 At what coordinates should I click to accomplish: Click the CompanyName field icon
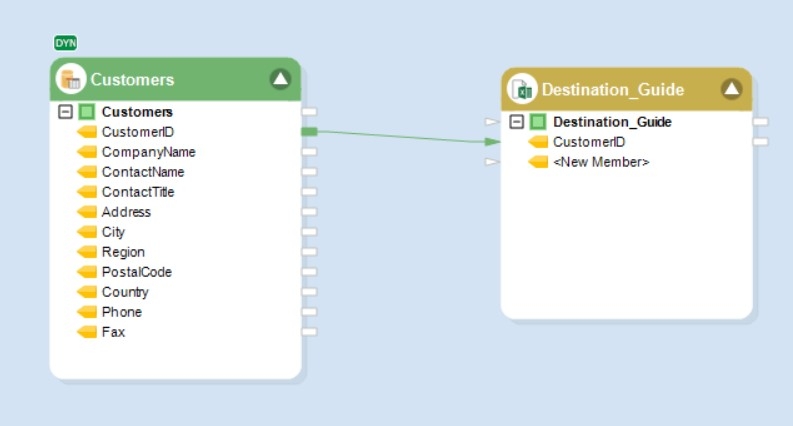(x=87, y=152)
